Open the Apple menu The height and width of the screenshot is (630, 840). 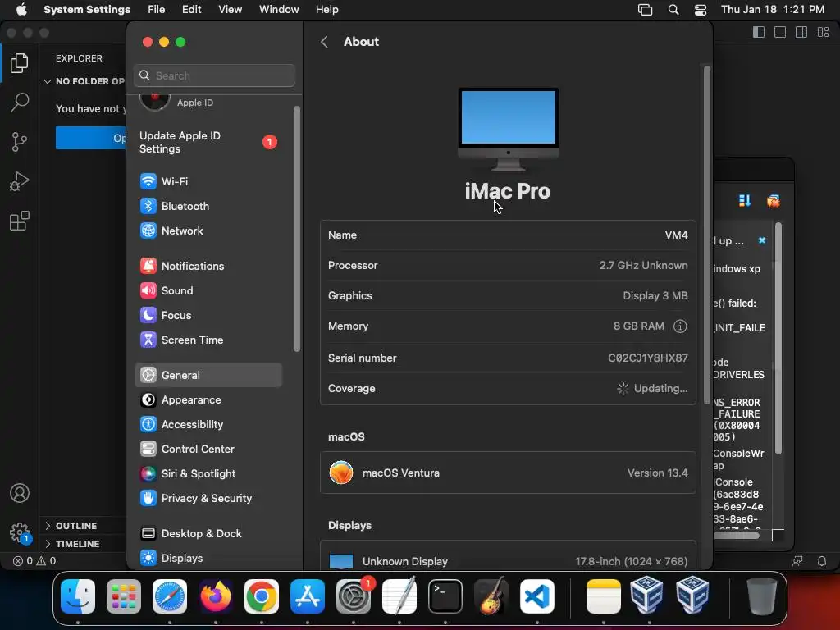[21, 10]
